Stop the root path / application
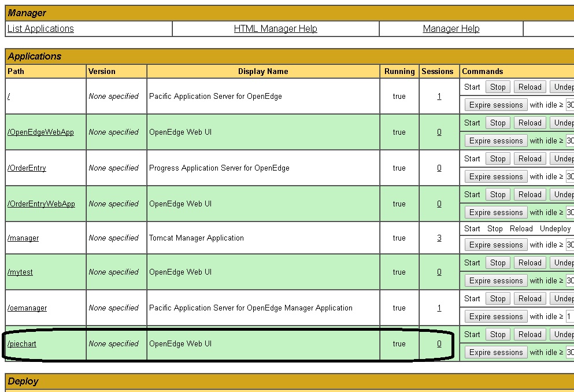The width and height of the screenshot is (574, 392). point(498,87)
